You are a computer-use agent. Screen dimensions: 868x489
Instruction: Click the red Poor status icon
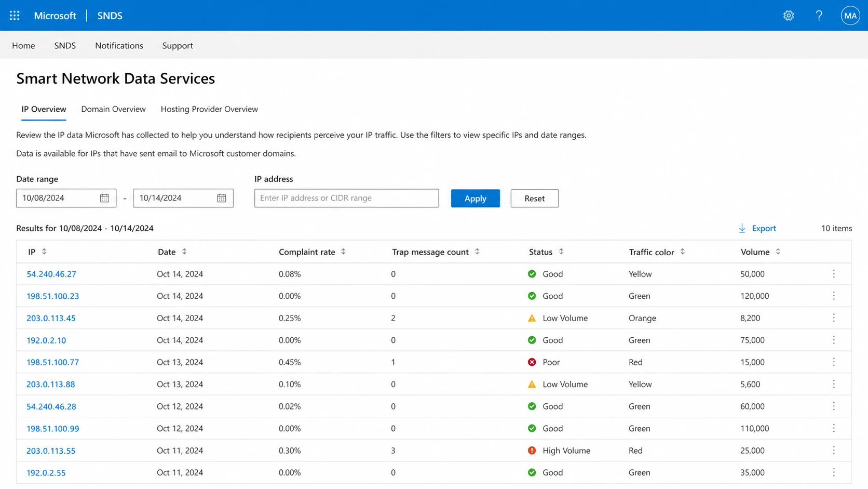532,362
